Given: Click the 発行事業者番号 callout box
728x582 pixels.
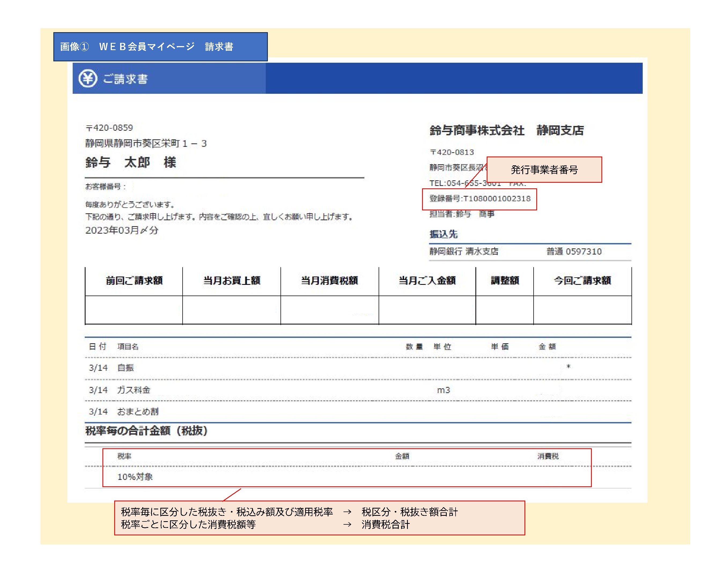Looking at the screenshot, I should coord(544,170).
